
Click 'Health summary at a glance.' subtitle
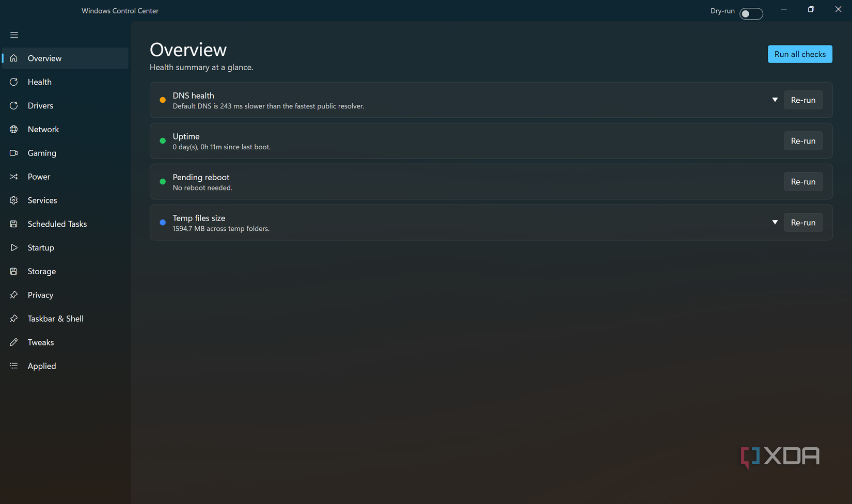click(201, 67)
